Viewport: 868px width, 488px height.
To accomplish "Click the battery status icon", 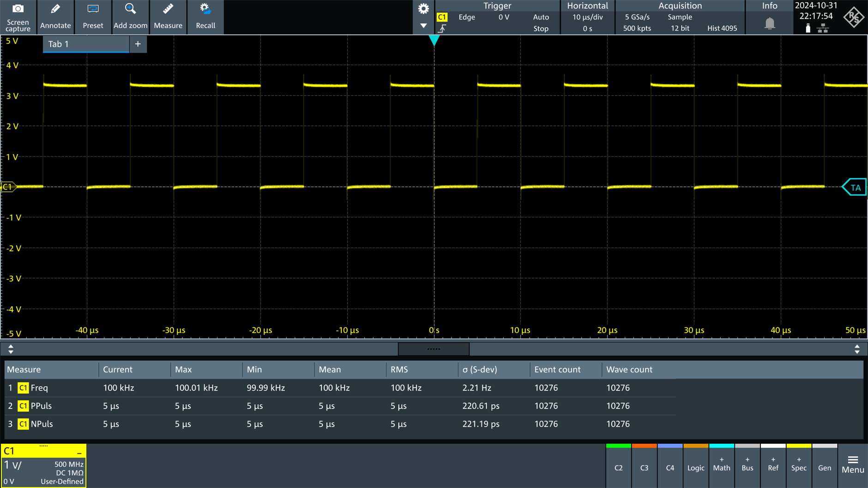I will pyautogui.click(x=808, y=29).
